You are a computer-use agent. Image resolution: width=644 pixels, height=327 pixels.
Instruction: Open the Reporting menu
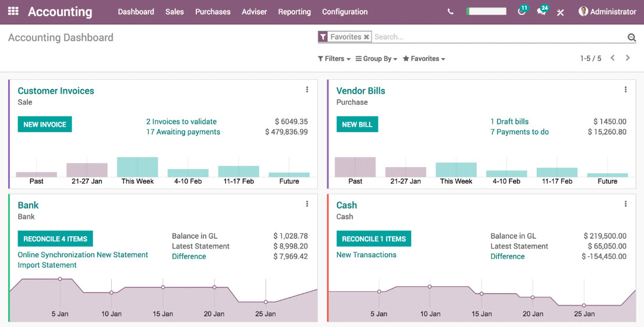294,12
